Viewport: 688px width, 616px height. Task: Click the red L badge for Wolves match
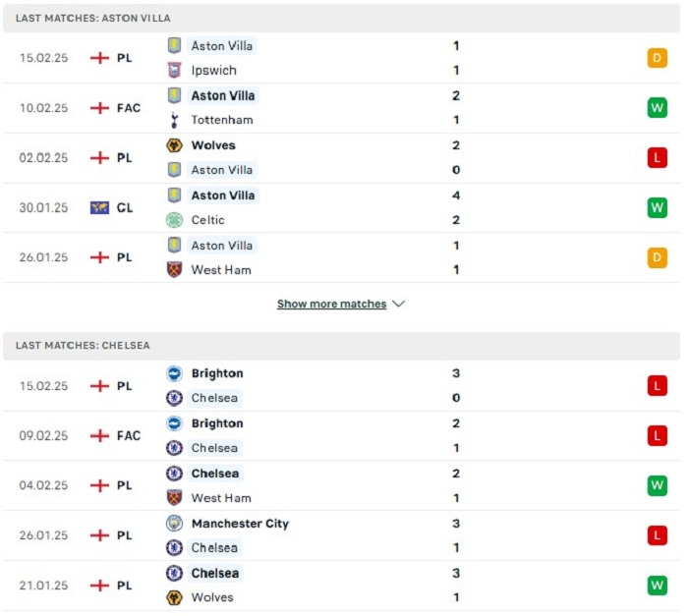pos(657,157)
